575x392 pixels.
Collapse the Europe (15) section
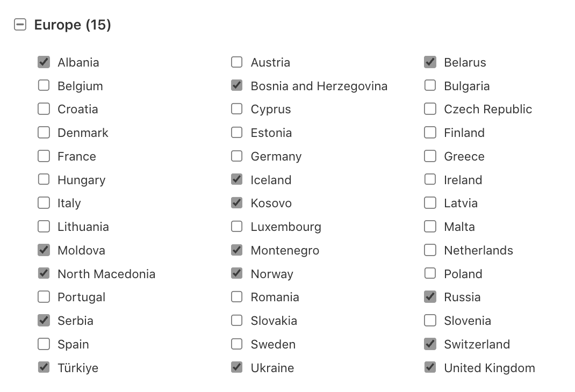(20, 25)
